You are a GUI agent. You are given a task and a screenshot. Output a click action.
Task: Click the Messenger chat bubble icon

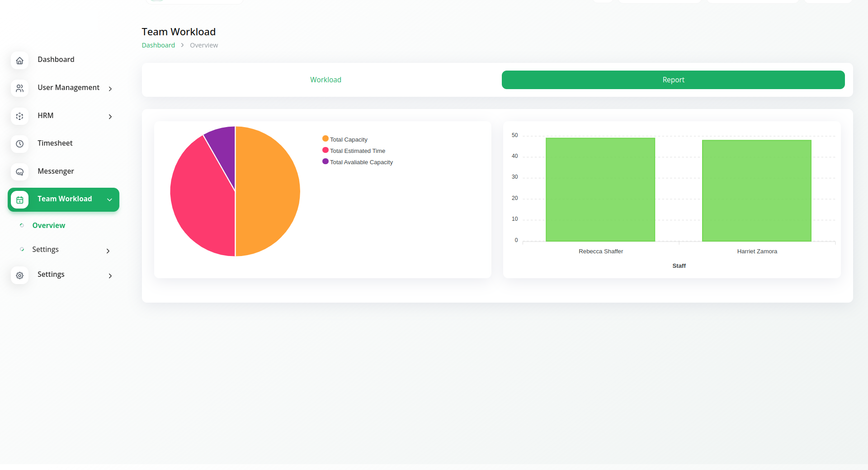[19, 172]
